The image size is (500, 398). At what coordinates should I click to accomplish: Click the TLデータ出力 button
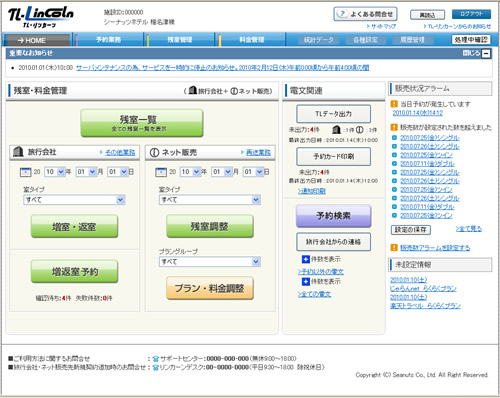333,114
